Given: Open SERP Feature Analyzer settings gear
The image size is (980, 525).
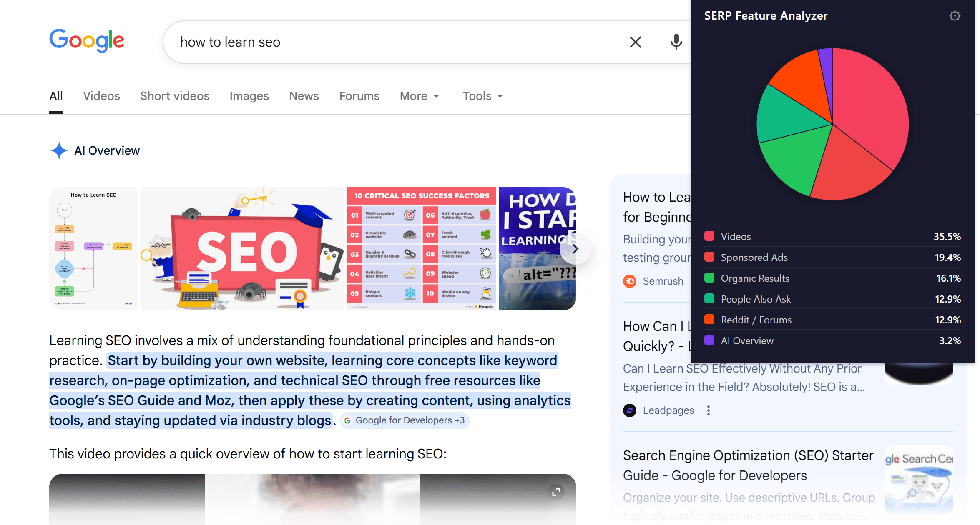Looking at the screenshot, I should tap(955, 16).
